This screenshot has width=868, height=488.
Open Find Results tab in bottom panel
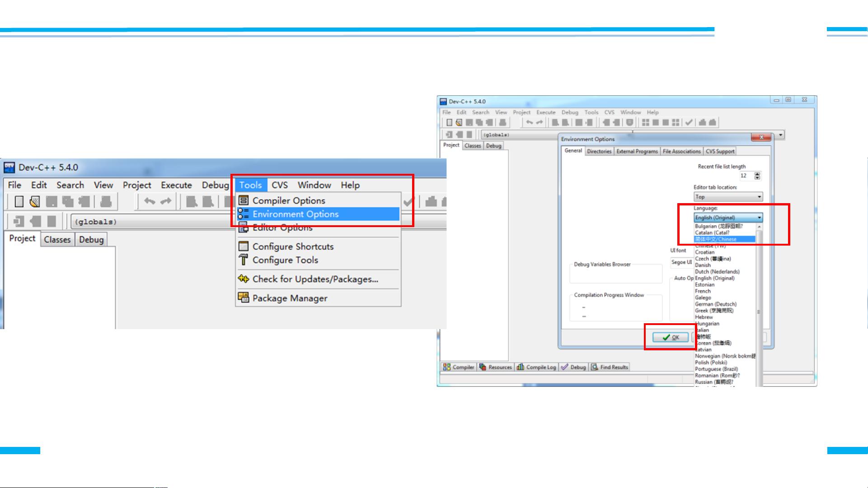pyautogui.click(x=610, y=367)
